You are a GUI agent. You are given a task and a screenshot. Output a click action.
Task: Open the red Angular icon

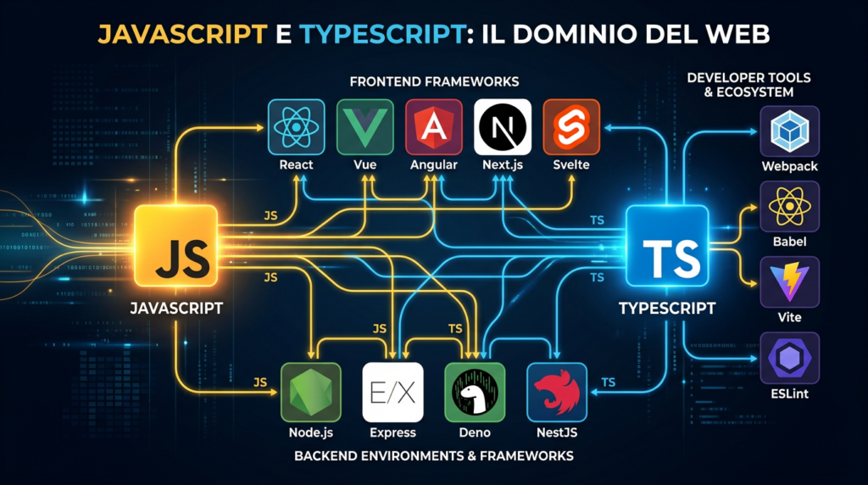(434, 127)
